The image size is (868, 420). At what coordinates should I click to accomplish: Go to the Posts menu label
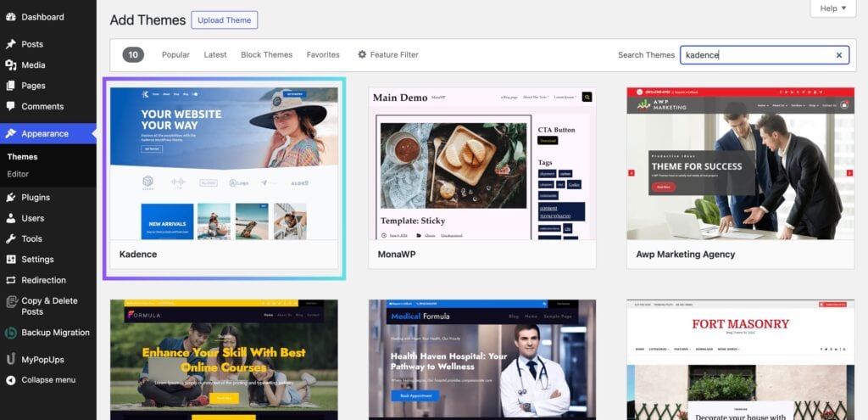coord(32,44)
